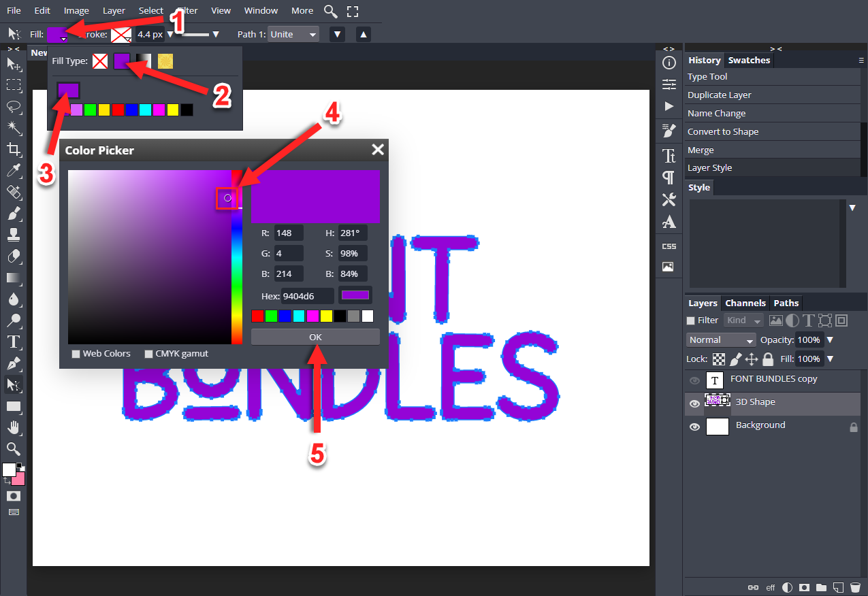Viewport: 868px width, 596px height.
Task: Open the Style panel dropdown arrow
Action: tap(852, 208)
